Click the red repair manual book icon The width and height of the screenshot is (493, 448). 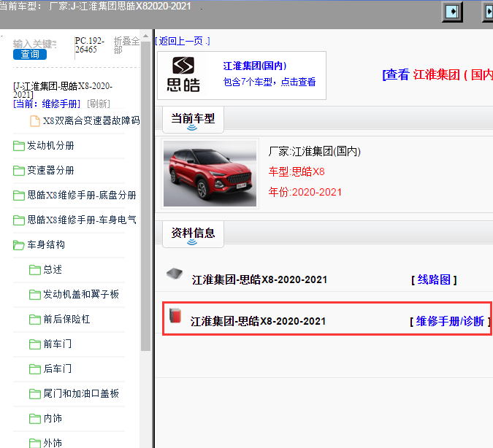tap(175, 315)
